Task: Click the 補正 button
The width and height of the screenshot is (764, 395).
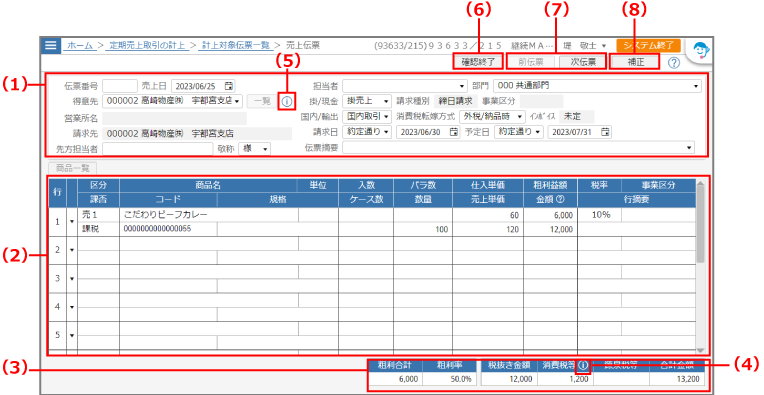Action: click(x=635, y=62)
